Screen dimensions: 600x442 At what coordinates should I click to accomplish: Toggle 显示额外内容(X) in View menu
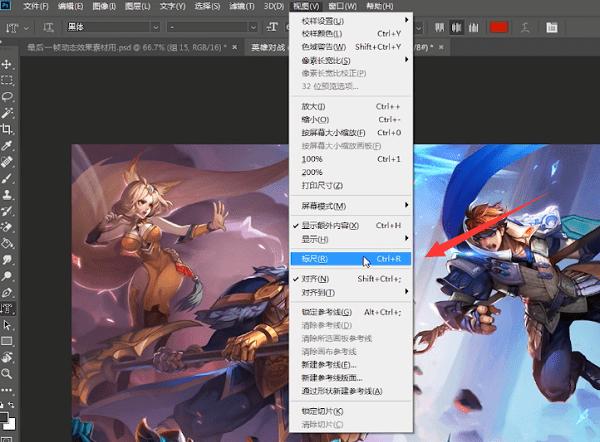pos(350,226)
